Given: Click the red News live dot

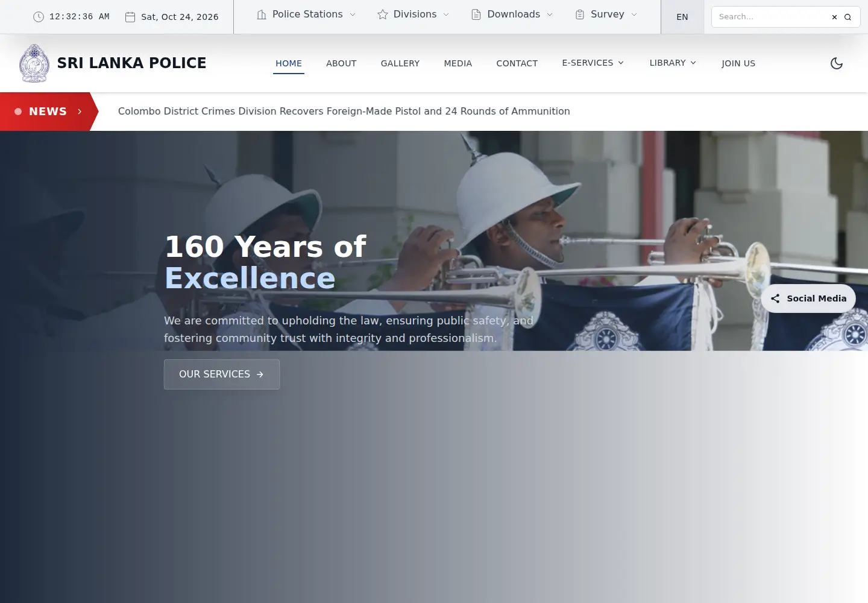Looking at the screenshot, I should [18, 112].
